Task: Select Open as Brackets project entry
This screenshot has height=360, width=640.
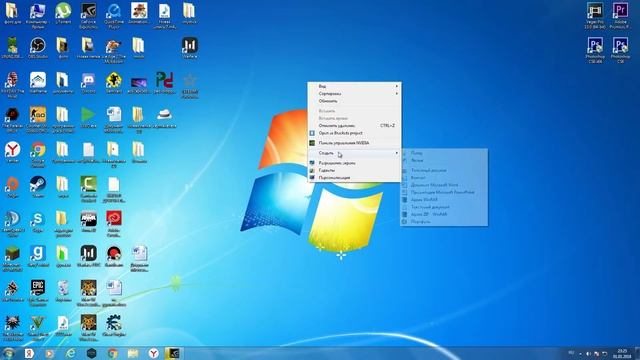Action: 354,133
